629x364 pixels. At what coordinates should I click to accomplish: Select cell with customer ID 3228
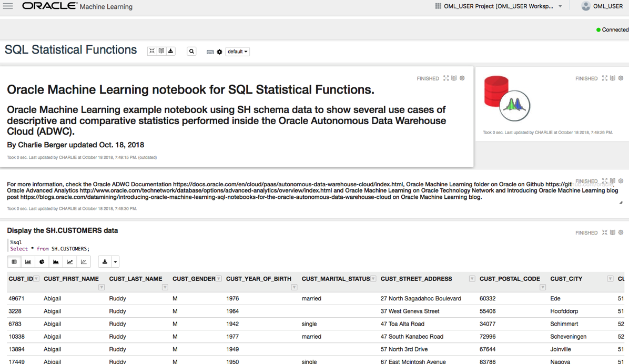[x=15, y=311]
